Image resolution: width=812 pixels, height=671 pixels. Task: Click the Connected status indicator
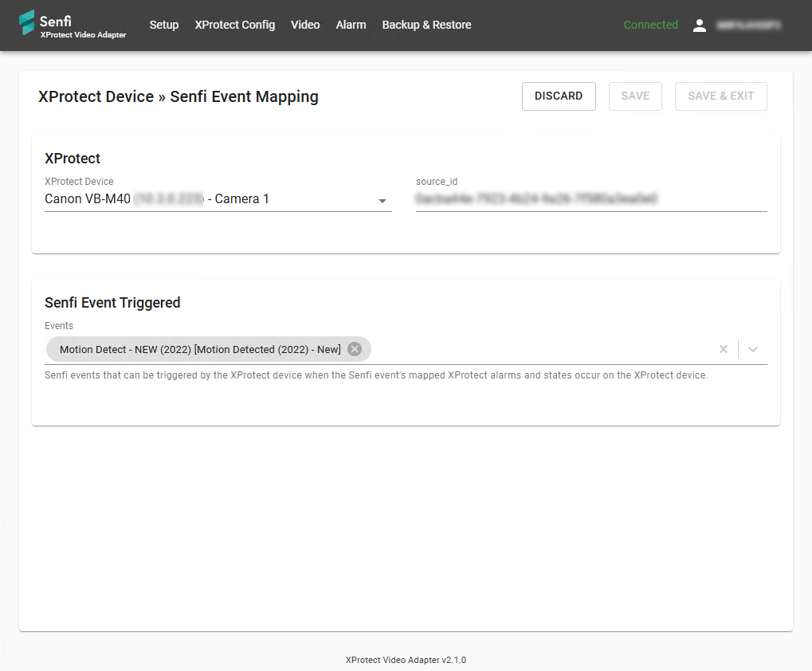(650, 25)
